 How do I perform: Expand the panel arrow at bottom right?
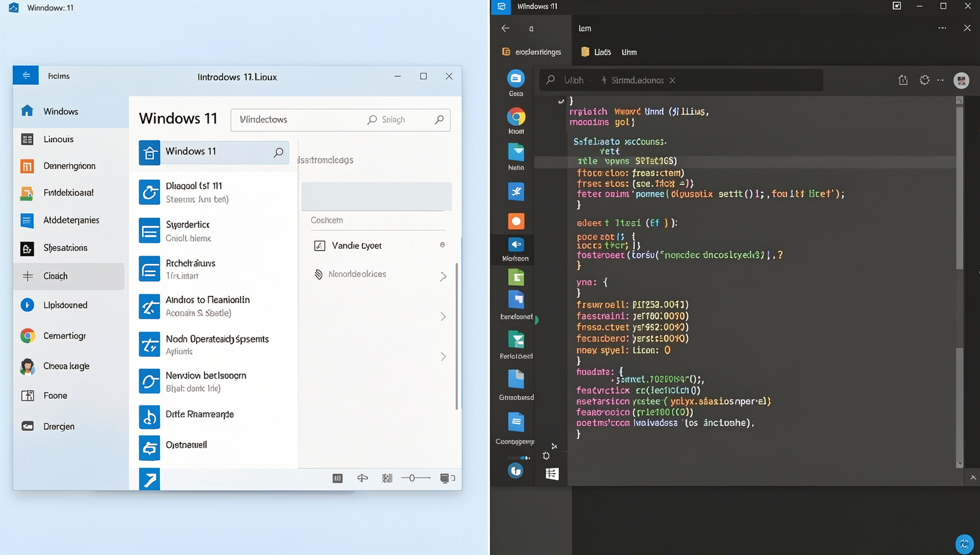(973, 477)
